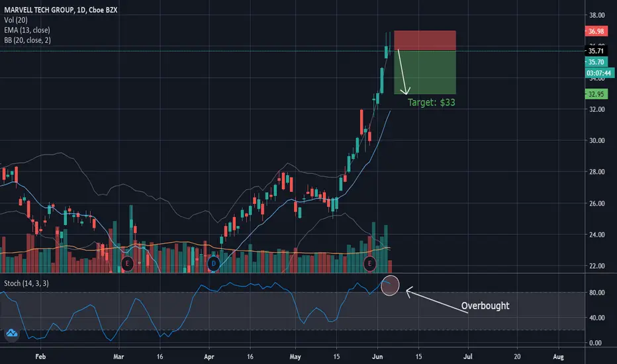
Task: Click the 80.00 stochastic scale label
Action: pos(597,293)
